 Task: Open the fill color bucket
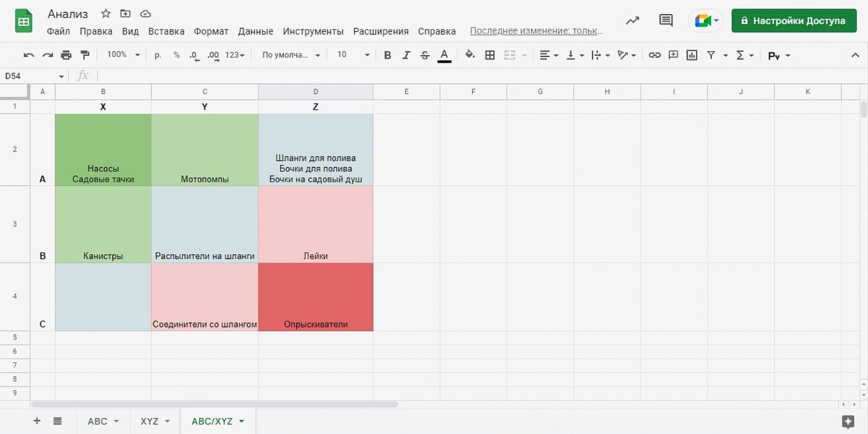coord(470,55)
